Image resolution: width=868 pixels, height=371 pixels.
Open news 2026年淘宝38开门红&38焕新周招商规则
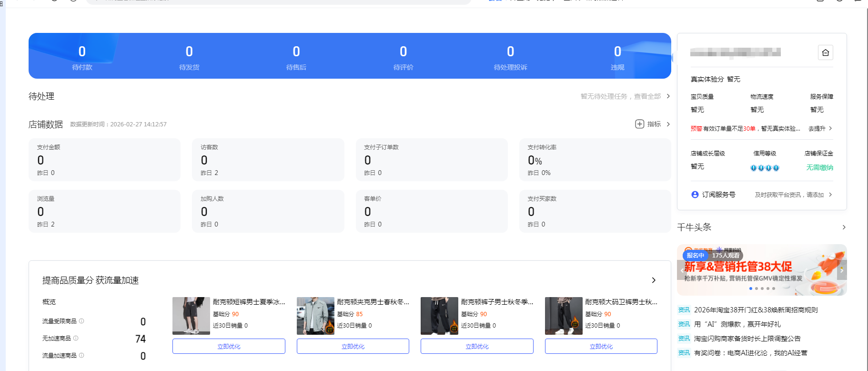pos(756,310)
